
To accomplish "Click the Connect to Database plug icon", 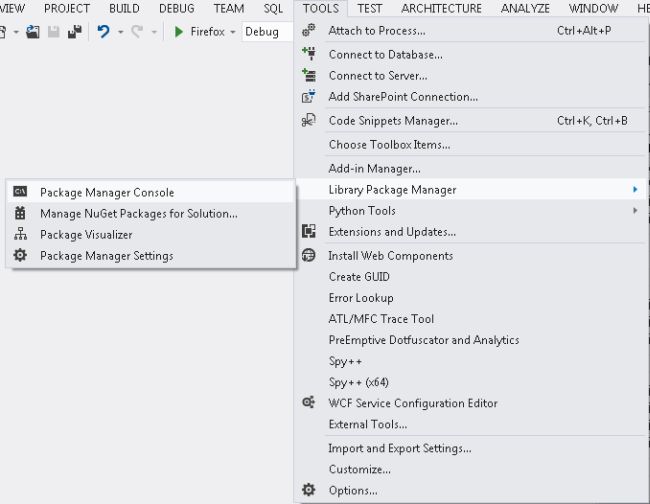I will 309,54.
